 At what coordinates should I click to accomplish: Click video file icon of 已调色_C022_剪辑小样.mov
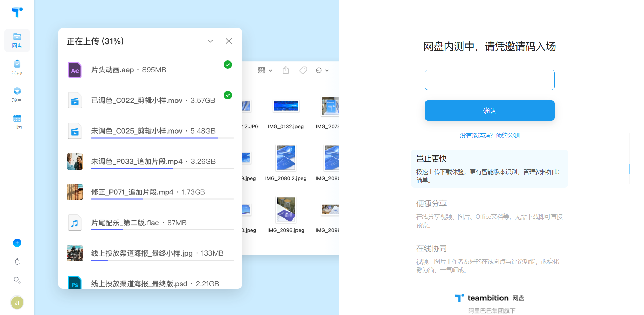pyautogui.click(x=75, y=100)
